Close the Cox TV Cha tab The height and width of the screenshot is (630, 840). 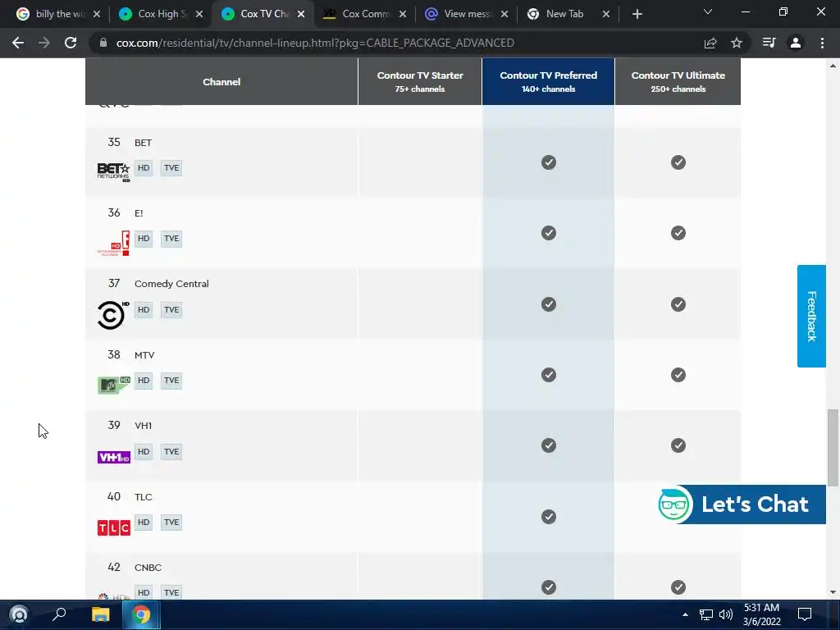[x=301, y=14]
